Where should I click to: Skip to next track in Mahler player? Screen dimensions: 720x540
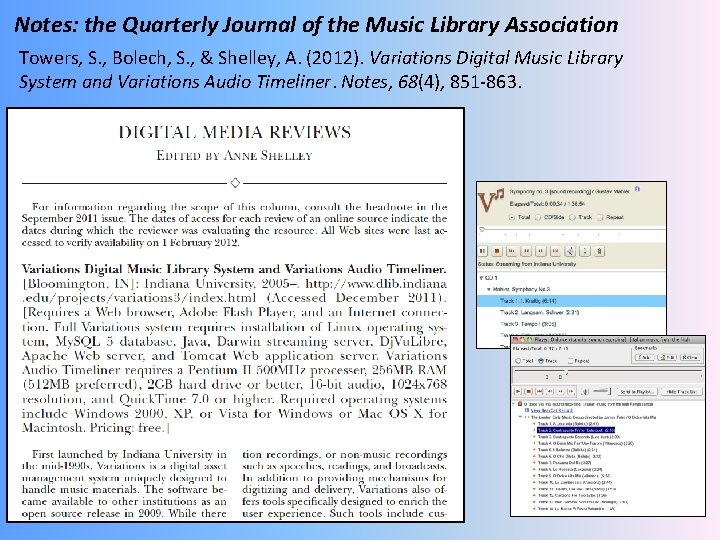tap(555, 251)
